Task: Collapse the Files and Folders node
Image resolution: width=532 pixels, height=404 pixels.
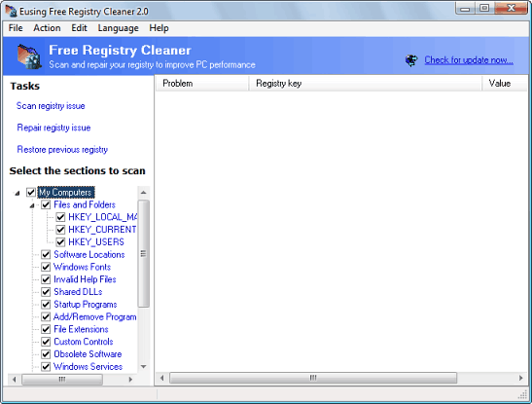Action: point(32,205)
